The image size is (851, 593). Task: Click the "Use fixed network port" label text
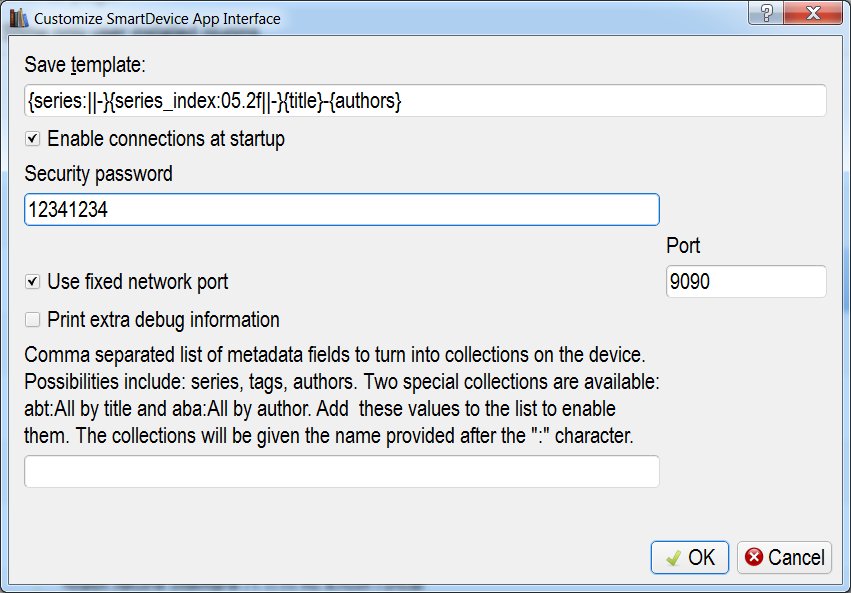138,282
